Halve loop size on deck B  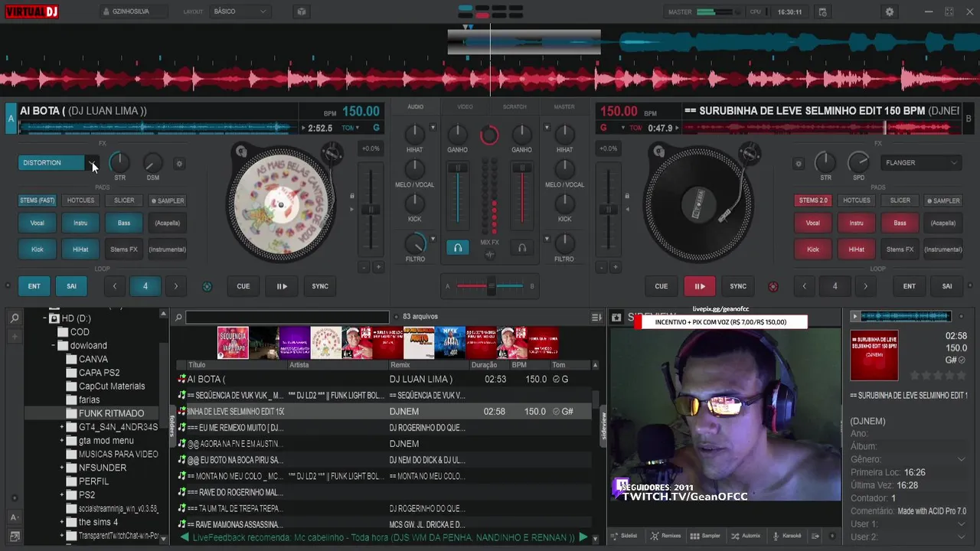[x=804, y=286]
